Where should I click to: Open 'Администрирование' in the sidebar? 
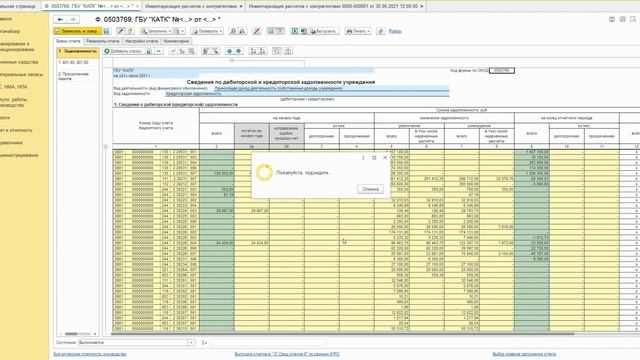pos(19,156)
